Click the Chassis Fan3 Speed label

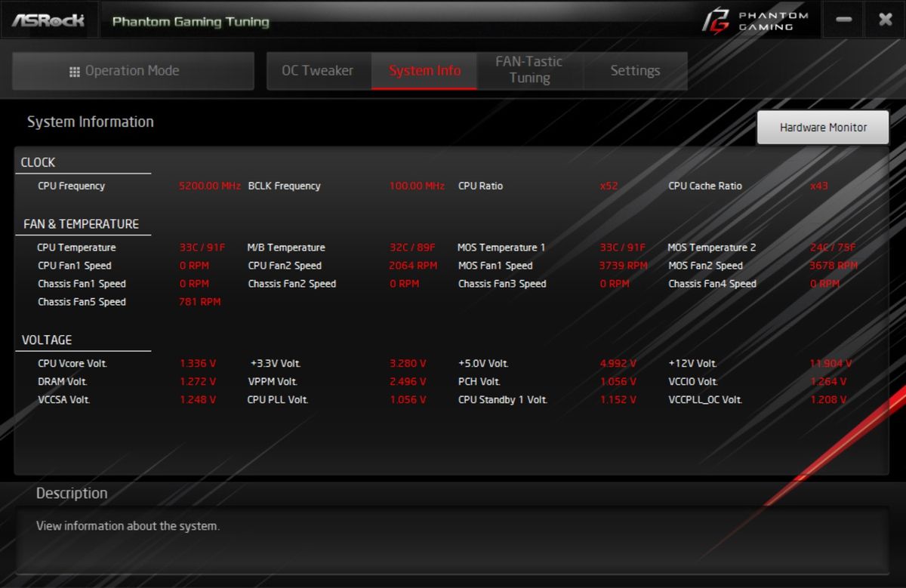tap(502, 284)
